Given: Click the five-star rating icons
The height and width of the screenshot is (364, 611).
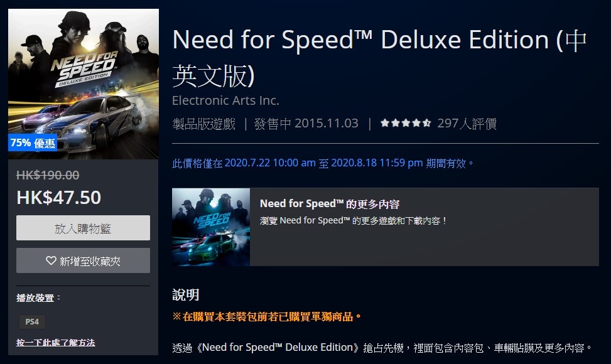Looking at the screenshot, I should pos(405,124).
